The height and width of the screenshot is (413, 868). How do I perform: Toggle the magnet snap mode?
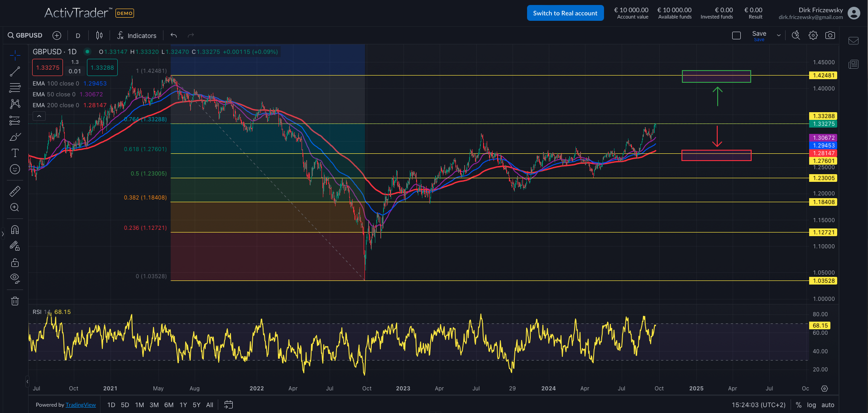[15, 230]
